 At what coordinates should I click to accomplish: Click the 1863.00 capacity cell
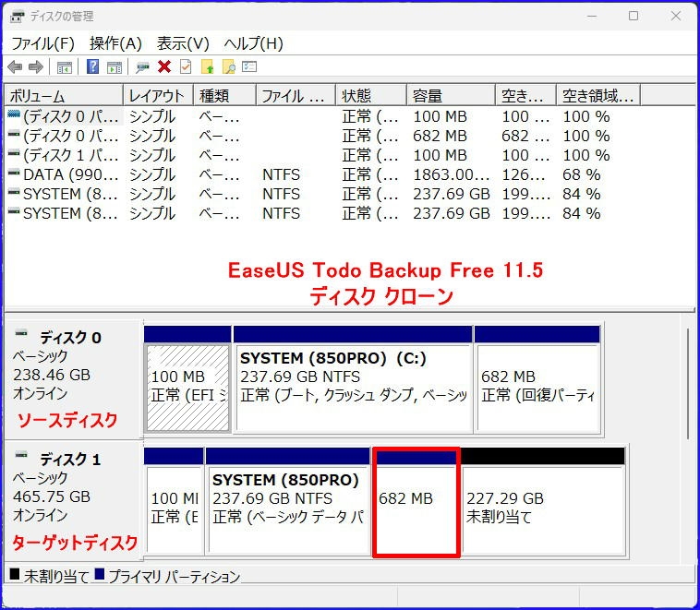[451, 174]
